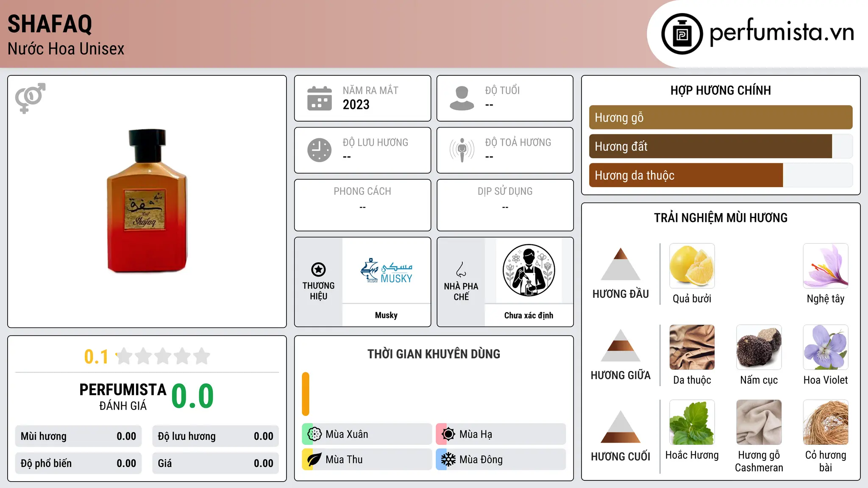Image resolution: width=868 pixels, height=488 pixels.
Task: Open the Shafaq perfume bottle image
Action: [x=147, y=201]
